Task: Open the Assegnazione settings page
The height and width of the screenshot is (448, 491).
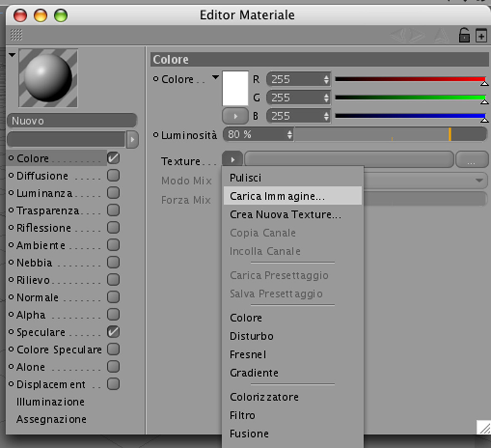Action: pyautogui.click(x=52, y=419)
